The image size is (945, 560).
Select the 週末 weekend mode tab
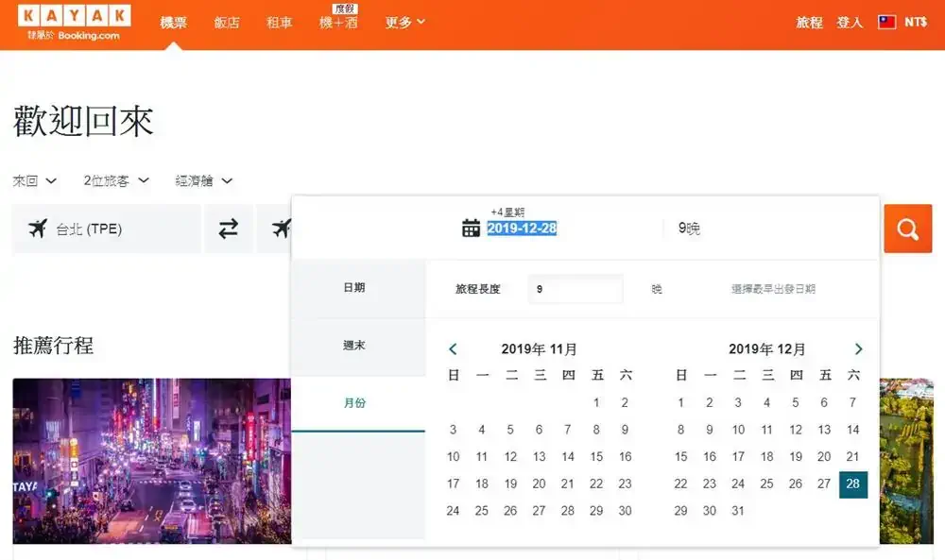(x=358, y=346)
